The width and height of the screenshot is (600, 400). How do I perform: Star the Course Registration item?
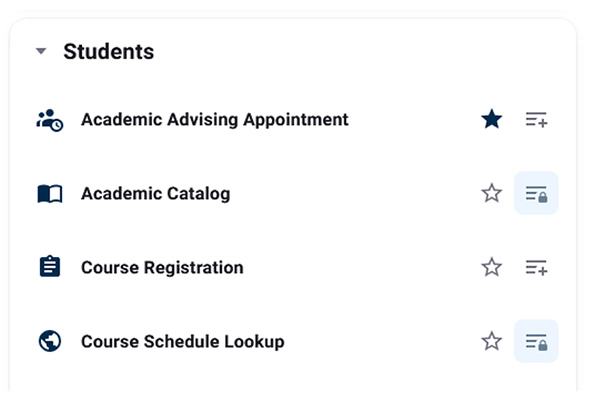[x=491, y=268]
